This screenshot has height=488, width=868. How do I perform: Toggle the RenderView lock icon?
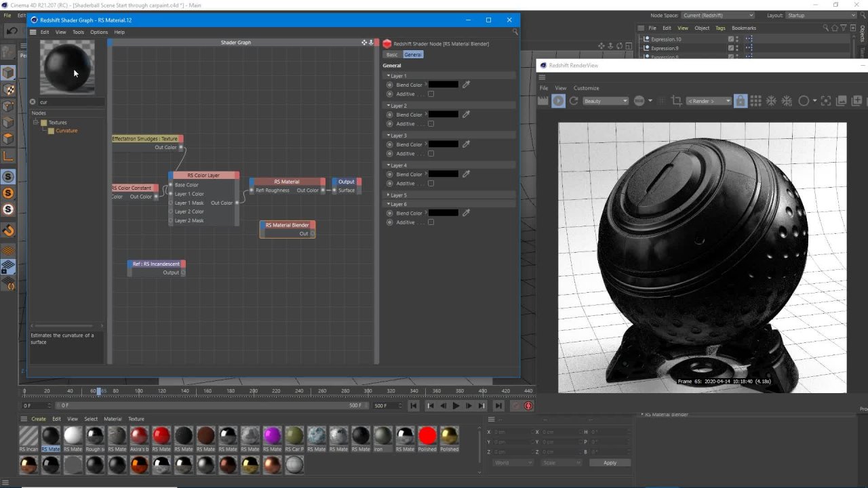point(741,101)
